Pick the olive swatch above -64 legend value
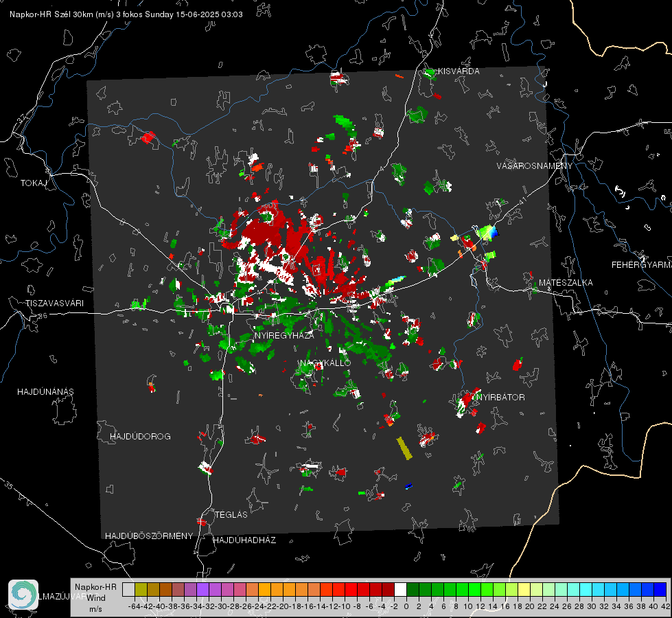Image resolution: width=672 pixels, height=618 pixels. 141,589
